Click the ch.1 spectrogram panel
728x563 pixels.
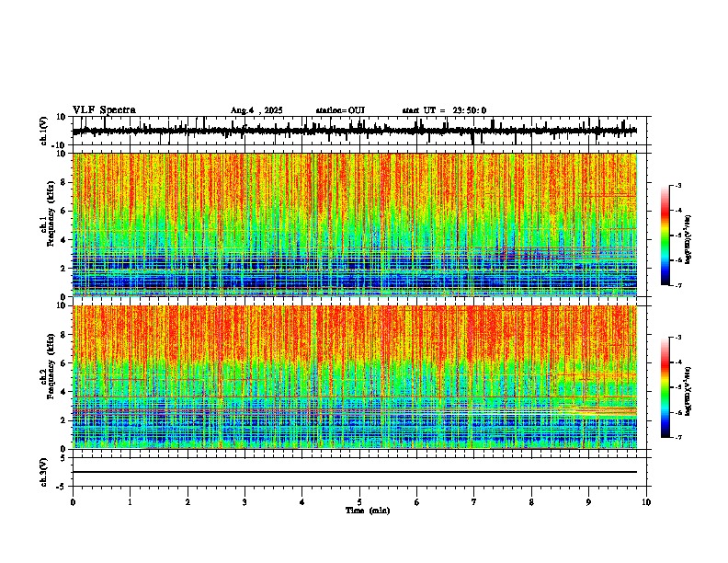coord(355,224)
